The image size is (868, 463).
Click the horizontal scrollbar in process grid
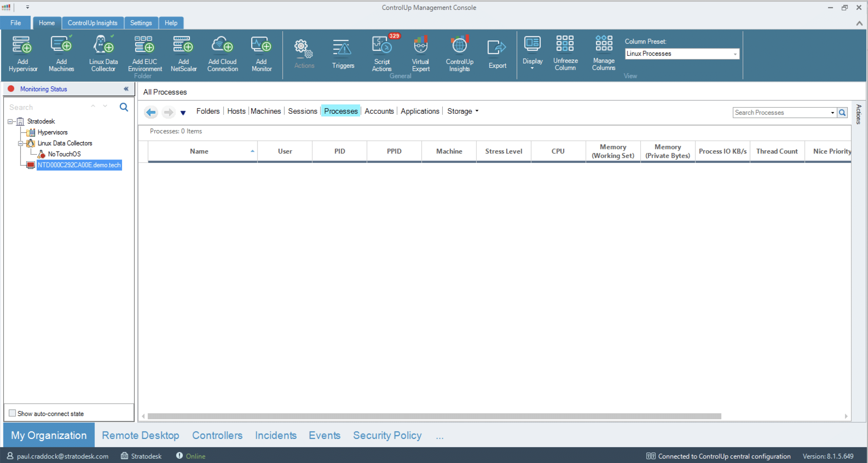(434, 416)
